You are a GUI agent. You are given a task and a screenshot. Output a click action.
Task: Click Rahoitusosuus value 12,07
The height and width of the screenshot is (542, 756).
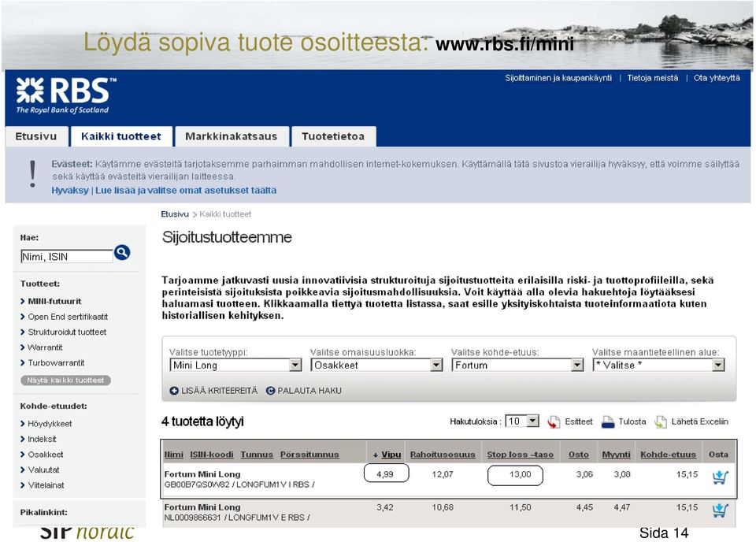coord(443,474)
